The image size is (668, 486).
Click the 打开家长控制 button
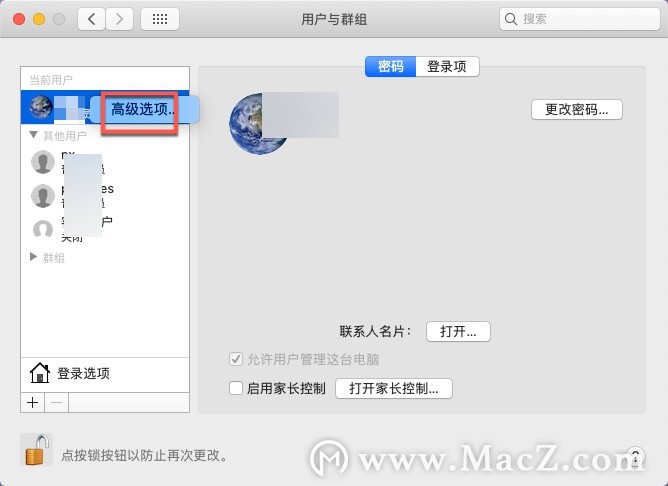[394, 388]
